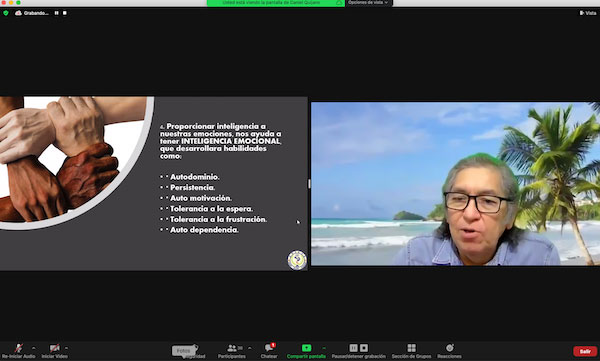Click the 'Persistencia.' bullet text
Viewport: 600px width, 361px height.
192,188
